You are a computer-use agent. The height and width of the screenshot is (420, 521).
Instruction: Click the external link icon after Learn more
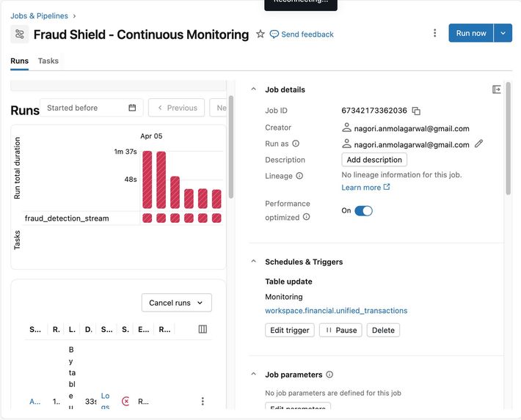point(387,187)
